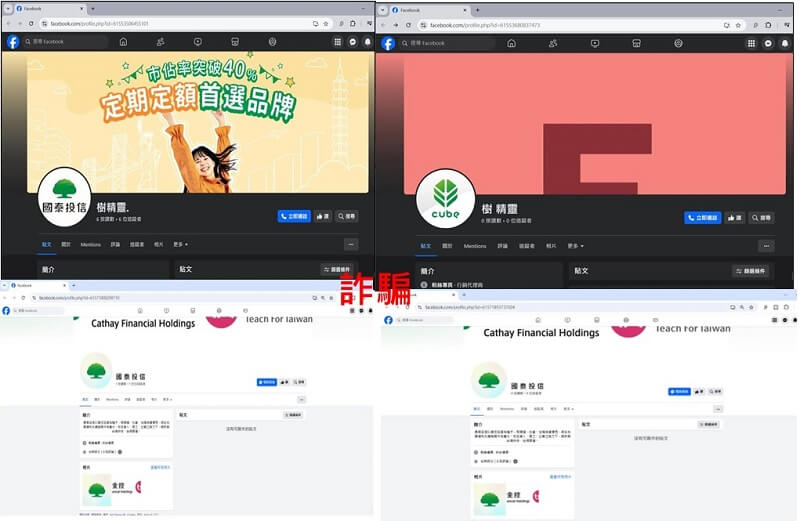Select Mentions tab on the cube 樹精靈 page
Screen dimensions: 800x521
pyautogui.click(x=474, y=246)
